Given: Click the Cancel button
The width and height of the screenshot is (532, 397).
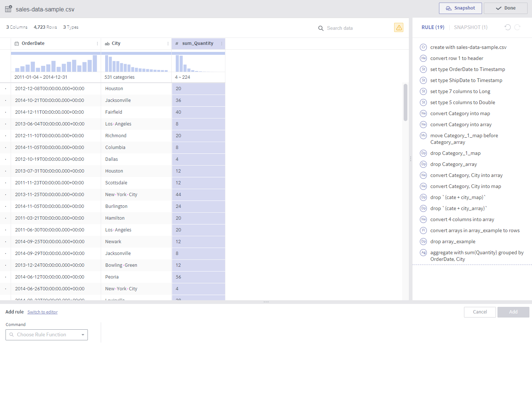Looking at the screenshot, I should pyautogui.click(x=480, y=312).
